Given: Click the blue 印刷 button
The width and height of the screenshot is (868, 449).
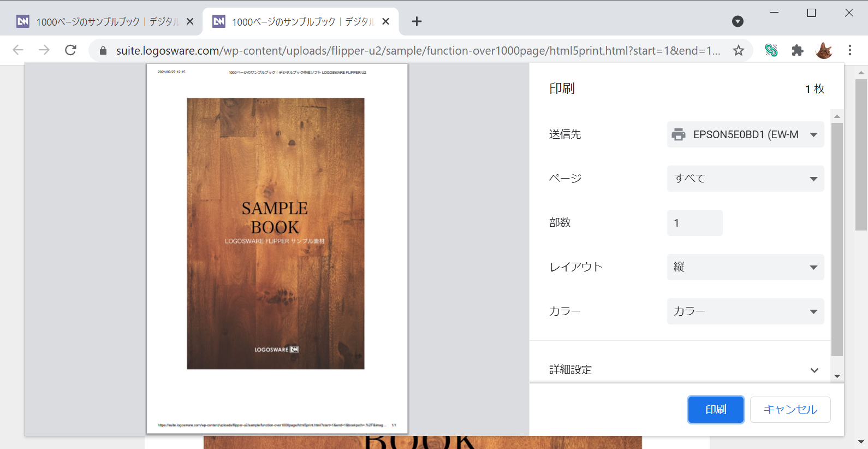Looking at the screenshot, I should coord(716,410).
